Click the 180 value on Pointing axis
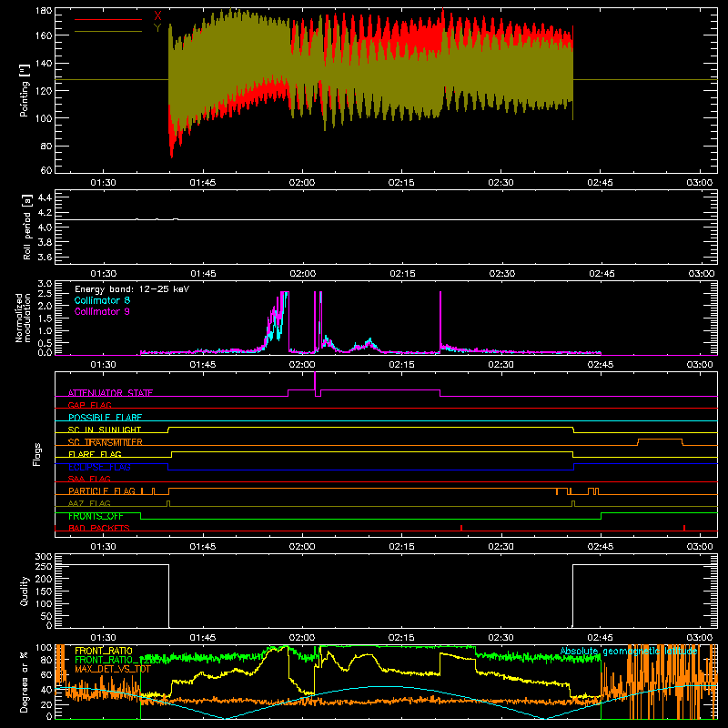The width and height of the screenshot is (728, 728). 43,11
